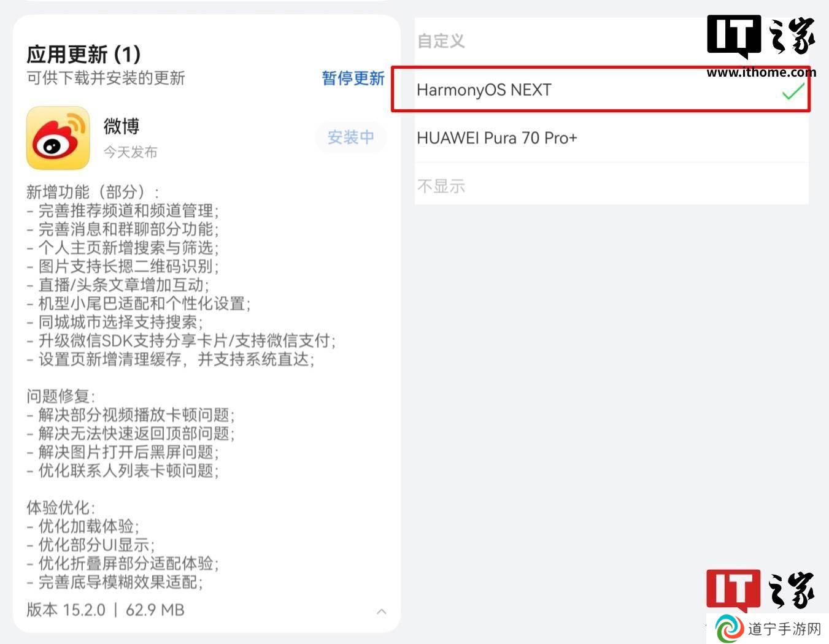The image size is (829, 644).
Task: Click the 道宁手游网 swirl logo
Action: pos(729,629)
